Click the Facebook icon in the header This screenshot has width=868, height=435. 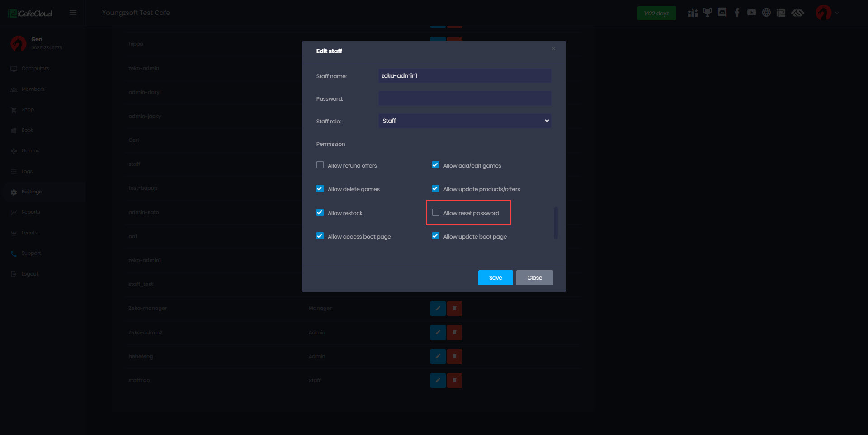[737, 13]
